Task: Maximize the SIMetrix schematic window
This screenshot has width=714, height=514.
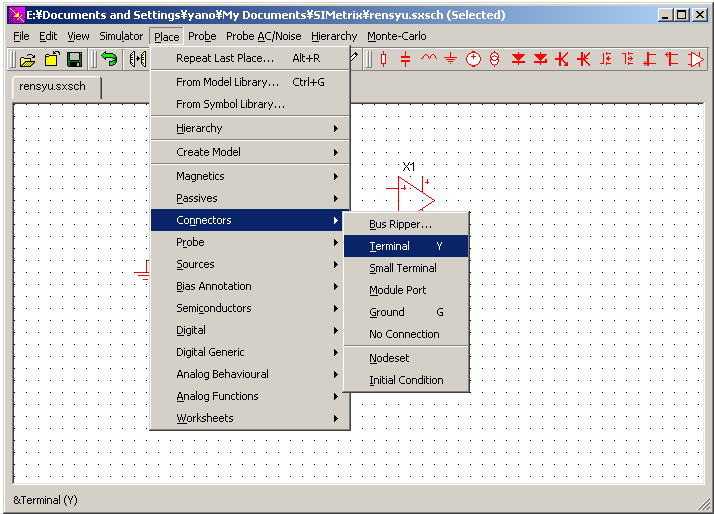Action: click(x=682, y=15)
